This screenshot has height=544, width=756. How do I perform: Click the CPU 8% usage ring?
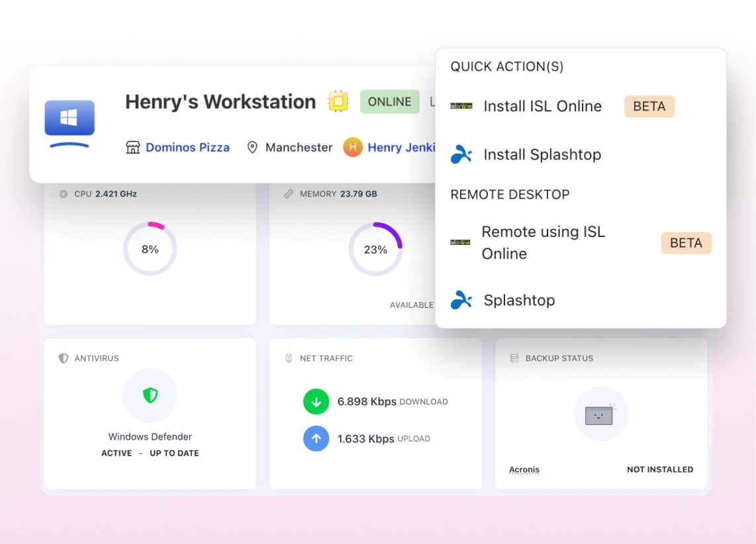[150, 249]
